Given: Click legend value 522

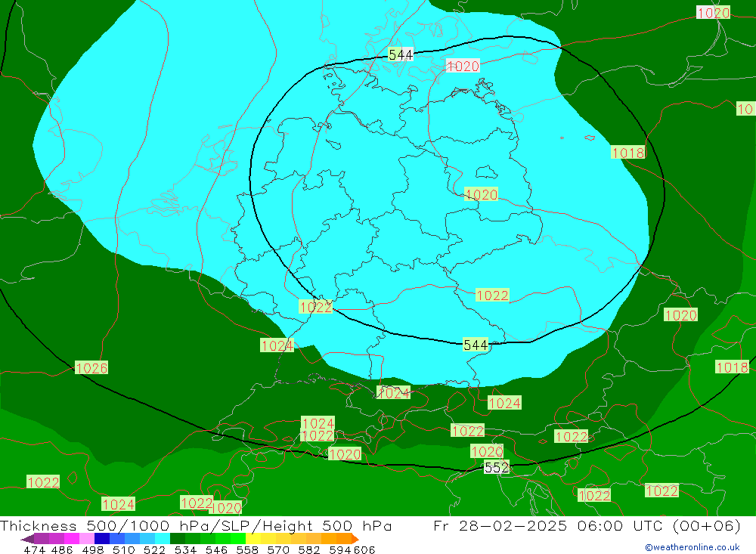Looking at the screenshot, I should click(154, 549).
